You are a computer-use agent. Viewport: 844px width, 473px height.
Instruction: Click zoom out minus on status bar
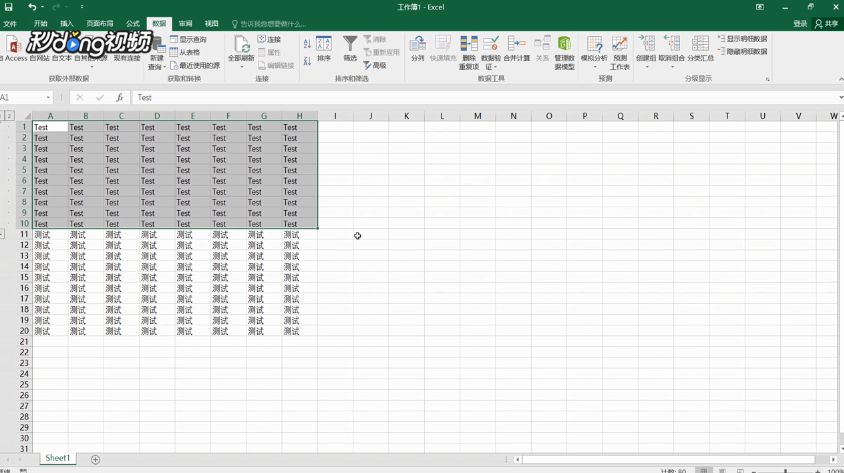click(754, 471)
